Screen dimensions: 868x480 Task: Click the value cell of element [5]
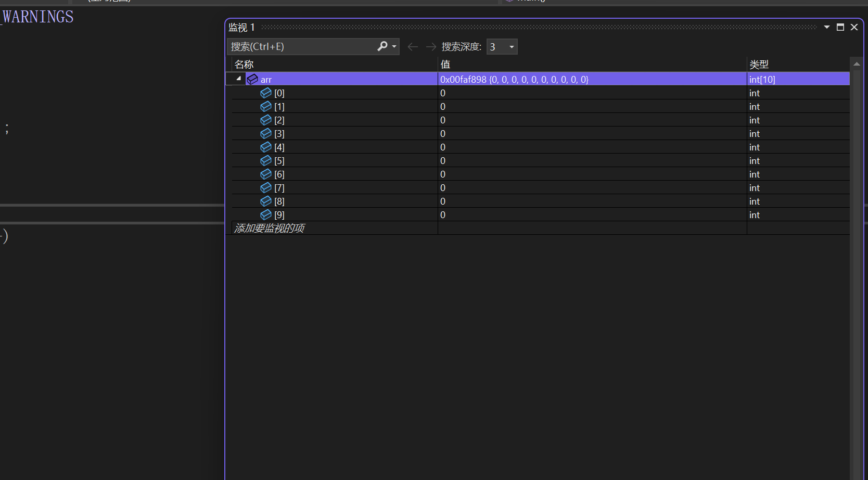coord(592,161)
